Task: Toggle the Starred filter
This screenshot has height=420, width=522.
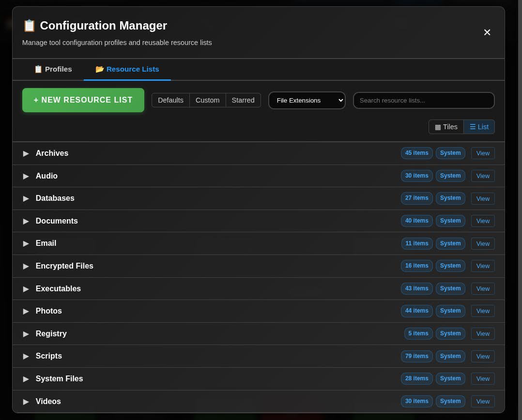Action: point(243,100)
